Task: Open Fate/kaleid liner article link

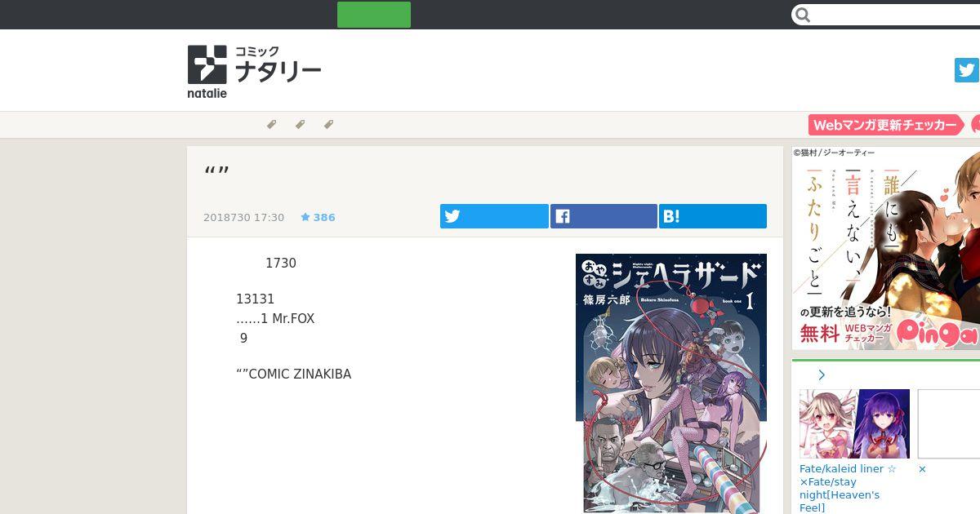Action: click(848, 488)
